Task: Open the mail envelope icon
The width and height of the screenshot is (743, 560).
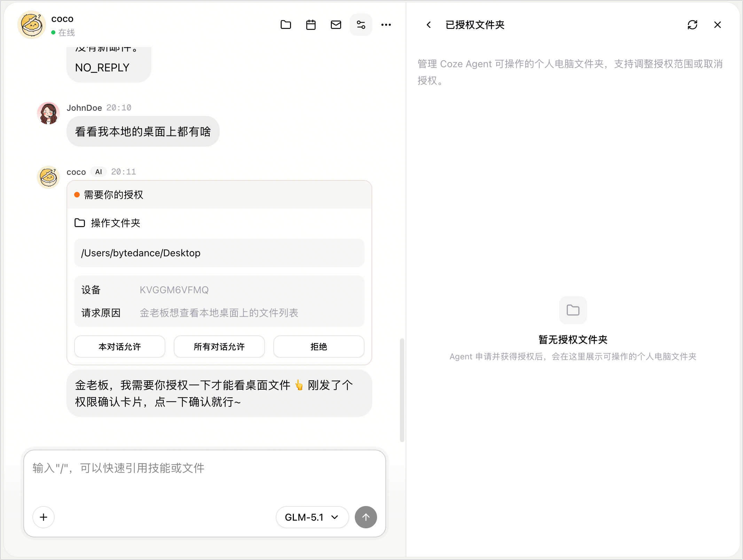Action: (x=336, y=25)
